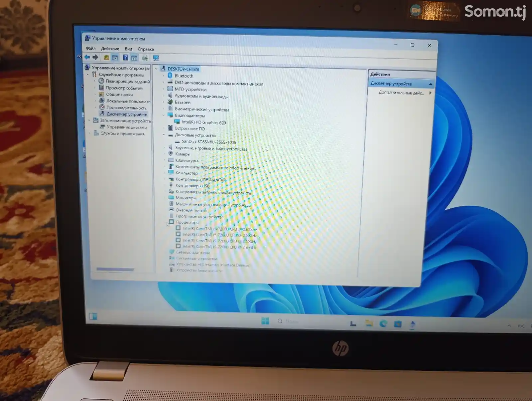The width and height of the screenshot is (532, 401).
Task: Click the Биометрические устройства icon
Action: pos(170,108)
